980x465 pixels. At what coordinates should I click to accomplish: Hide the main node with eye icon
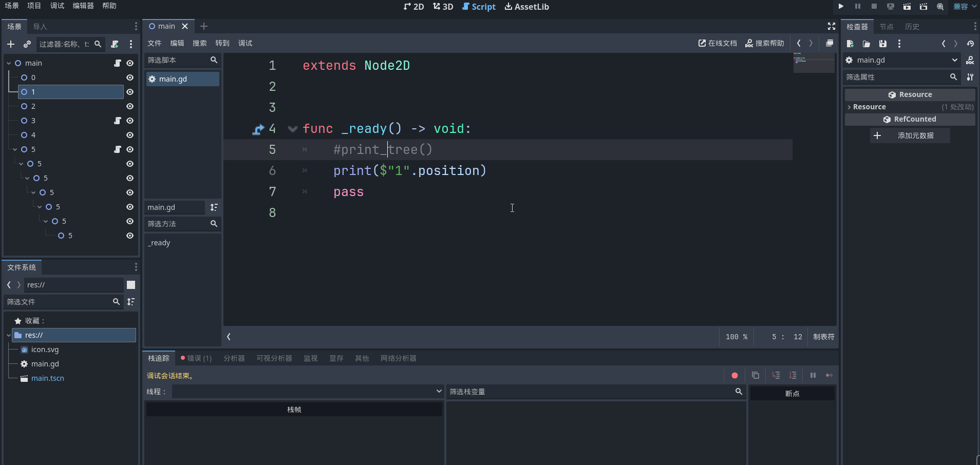[x=130, y=63]
